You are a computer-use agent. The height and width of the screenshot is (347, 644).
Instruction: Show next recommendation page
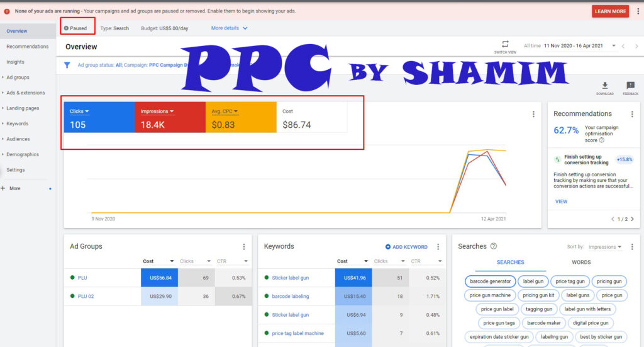tap(633, 219)
